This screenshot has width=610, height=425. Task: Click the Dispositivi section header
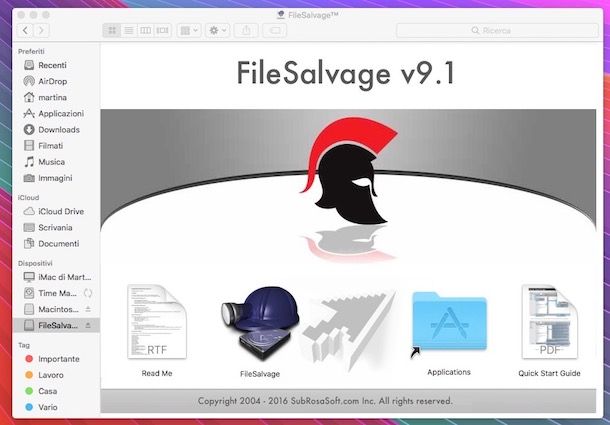[35, 263]
